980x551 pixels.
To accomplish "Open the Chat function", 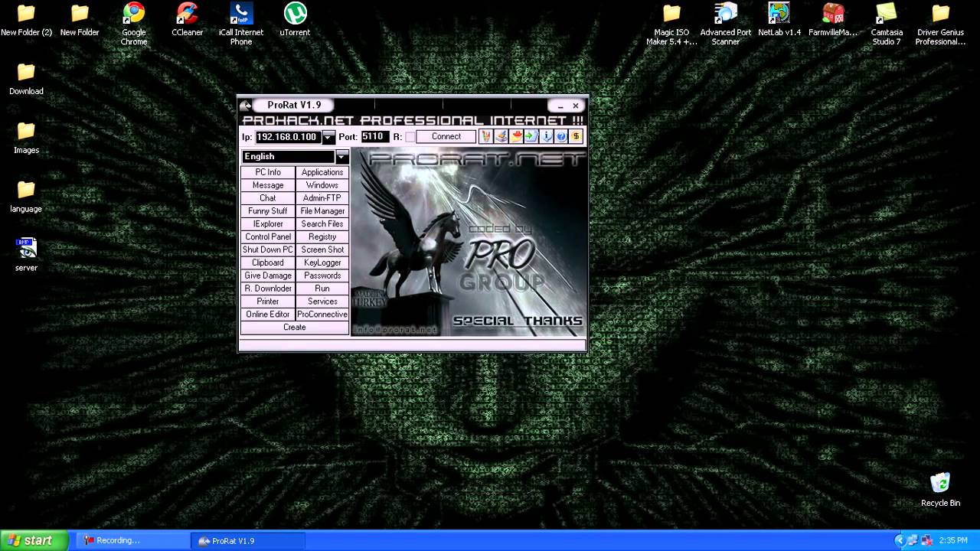I will point(268,198).
